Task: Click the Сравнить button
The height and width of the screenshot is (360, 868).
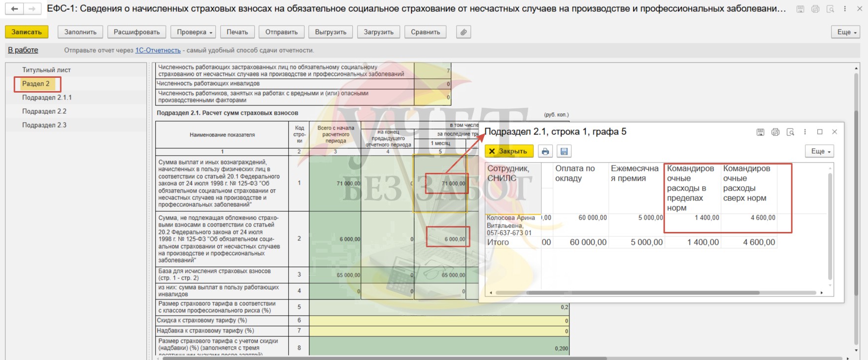Action: (425, 32)
